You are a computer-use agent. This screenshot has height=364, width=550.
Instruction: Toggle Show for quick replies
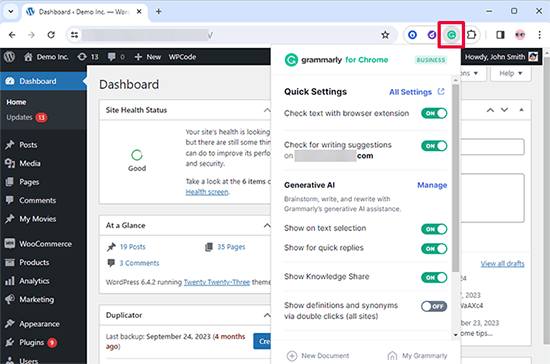(x=434, y=249)
